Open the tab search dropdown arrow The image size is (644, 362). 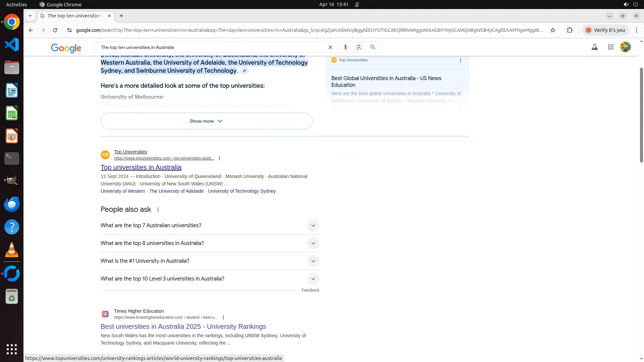coord(30,16)
